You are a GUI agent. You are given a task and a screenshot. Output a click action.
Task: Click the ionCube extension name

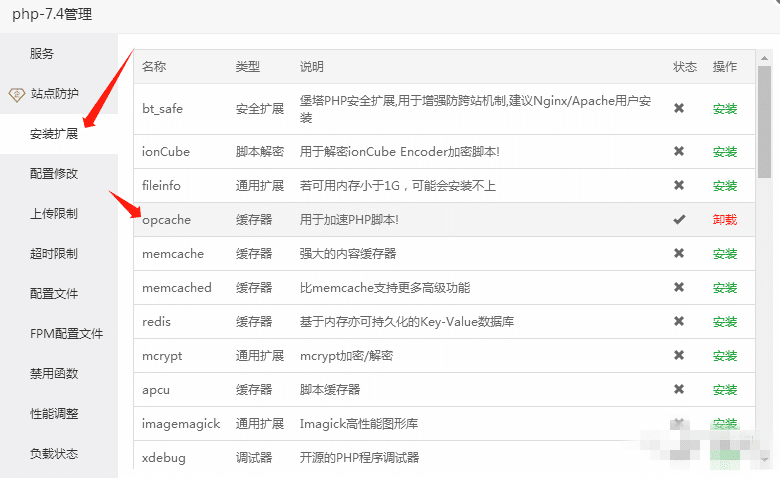[166, 152]
